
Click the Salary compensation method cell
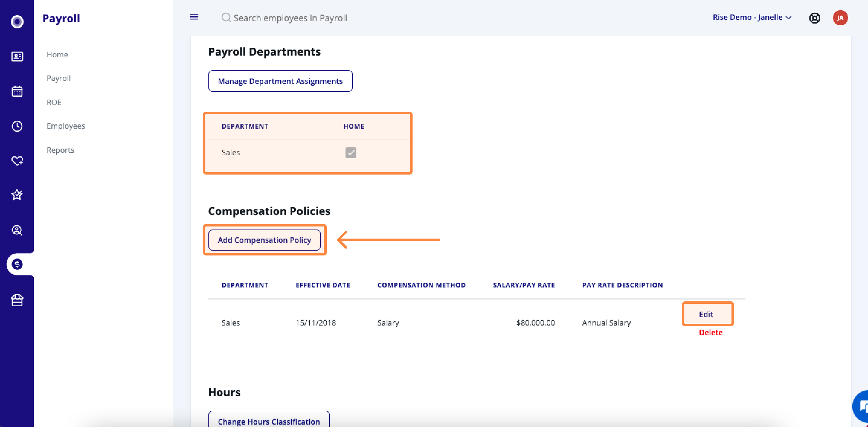click(388, 323)
